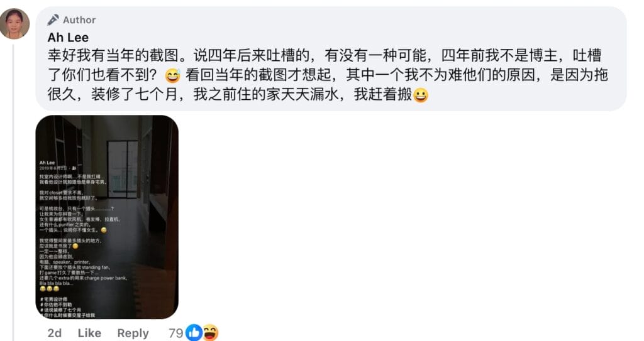View the 79 reactions count
This screenshot has height=341, width=644.
(175, 333)
